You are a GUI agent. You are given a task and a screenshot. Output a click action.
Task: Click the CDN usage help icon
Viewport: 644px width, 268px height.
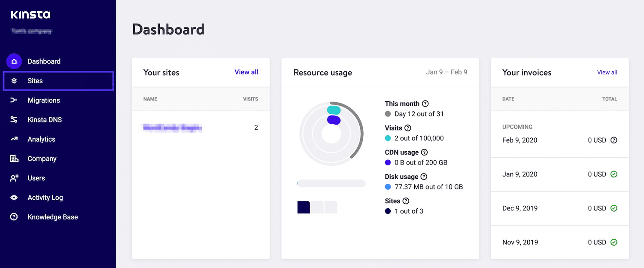pos(424,152)
